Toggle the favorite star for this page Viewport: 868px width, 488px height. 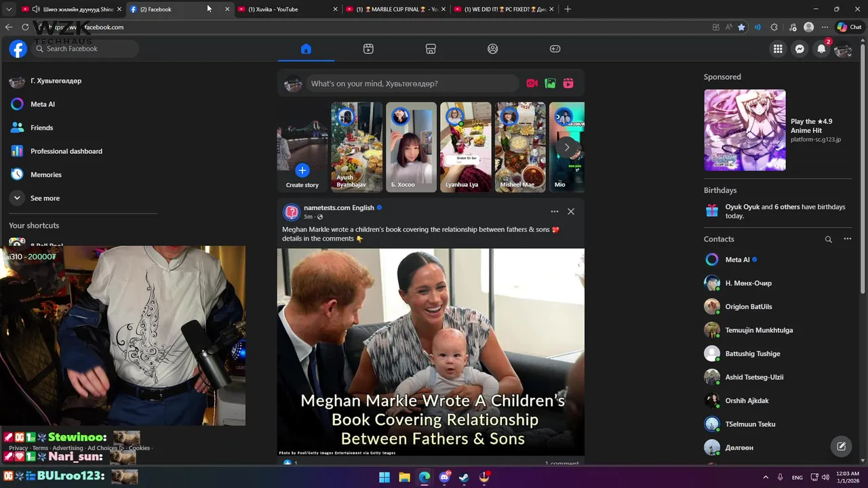741,27
